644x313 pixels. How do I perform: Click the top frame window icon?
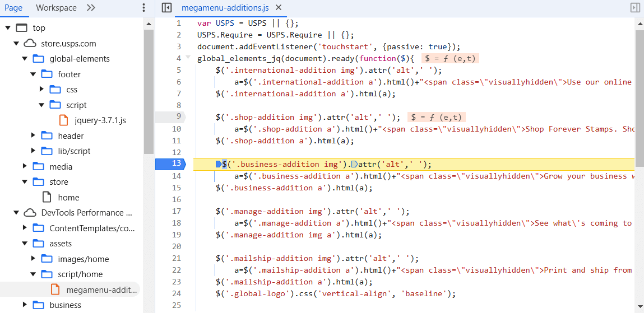[x=21, y=28]
